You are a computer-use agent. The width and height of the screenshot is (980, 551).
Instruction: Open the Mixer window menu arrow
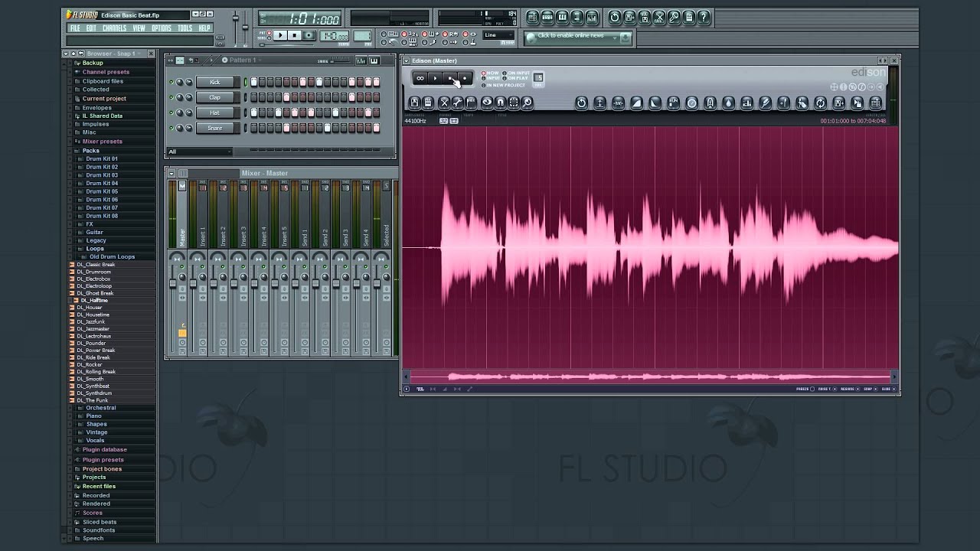(x=171, y=174)
